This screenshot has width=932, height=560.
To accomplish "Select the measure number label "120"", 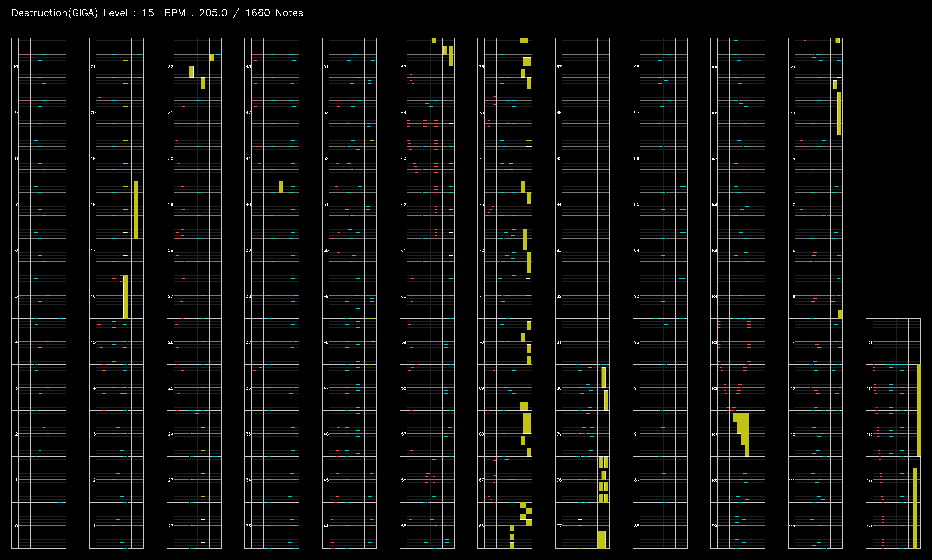I will tap(792, 67).
